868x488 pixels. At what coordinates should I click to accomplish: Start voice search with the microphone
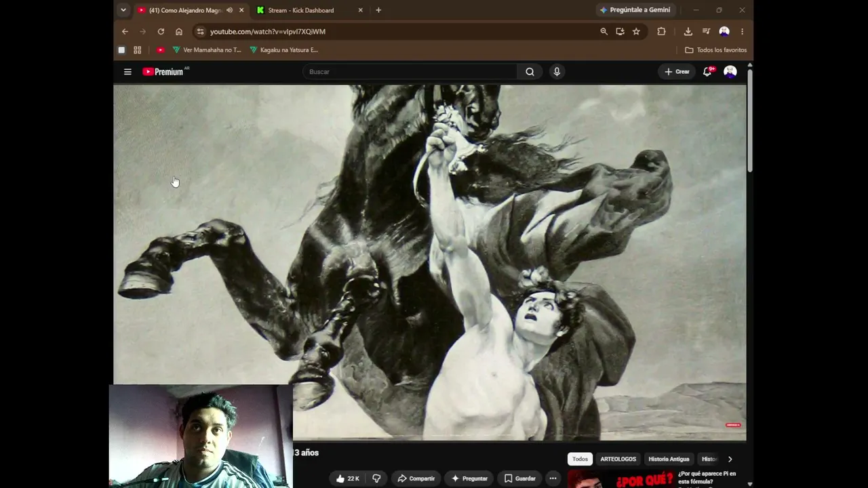pyautogui.click(x=557, y=72)
